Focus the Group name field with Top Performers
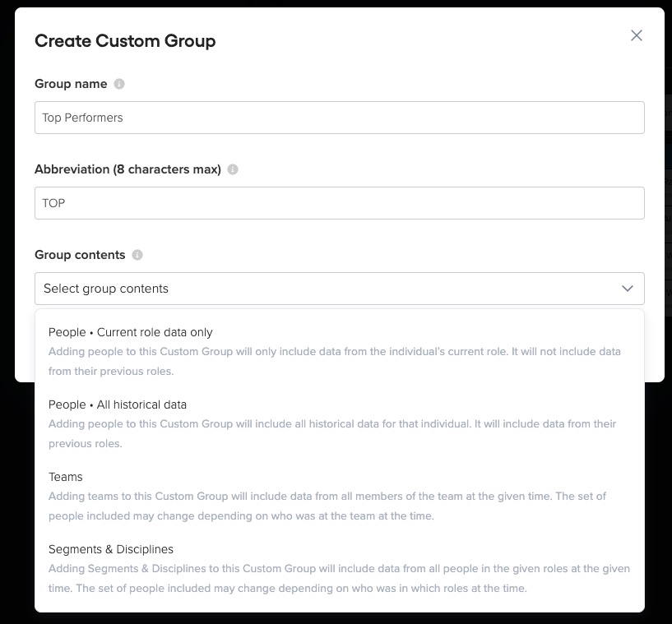This screenshot has height=624, width=672. [x=340, y=118]
